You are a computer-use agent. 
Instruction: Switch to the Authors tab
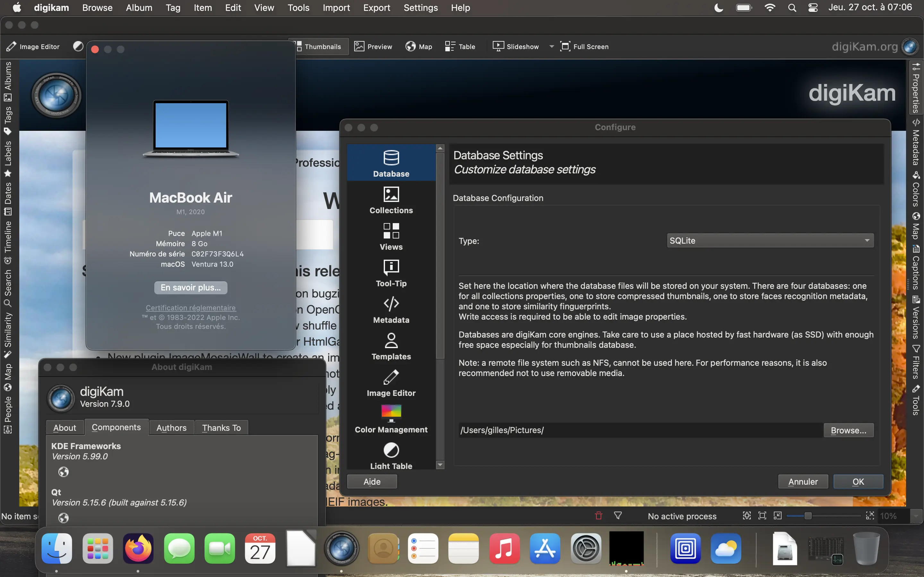coord(171,427)
